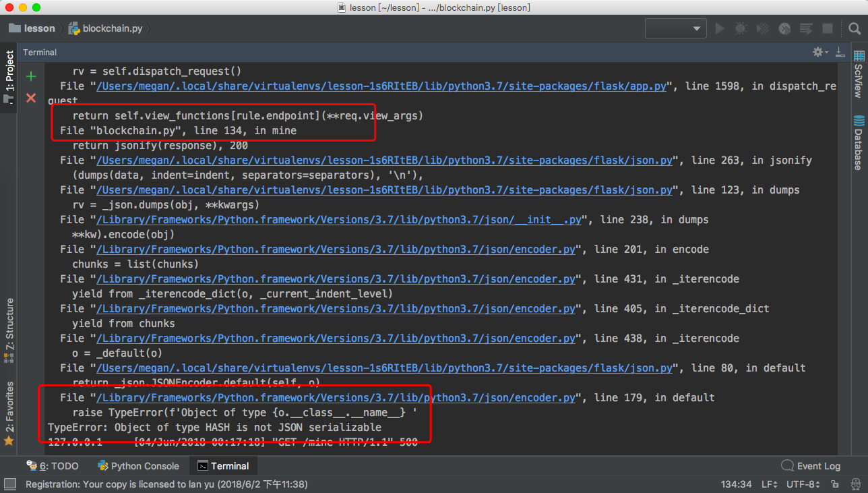The image size is (868, 493).
Task: Click the Terminal panel title label
Action: [x=40, y=52]
